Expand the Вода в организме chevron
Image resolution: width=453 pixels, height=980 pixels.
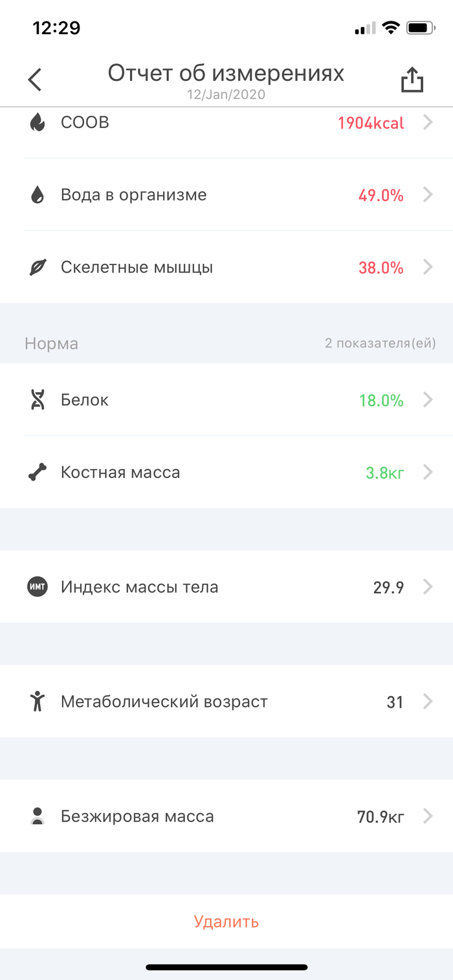tap(428, 195)
